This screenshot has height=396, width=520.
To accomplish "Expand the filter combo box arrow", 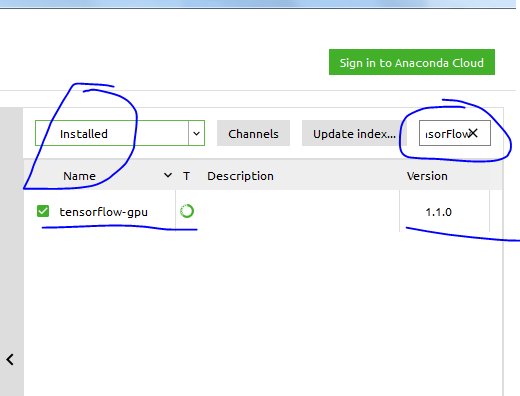I will point(196,133).
